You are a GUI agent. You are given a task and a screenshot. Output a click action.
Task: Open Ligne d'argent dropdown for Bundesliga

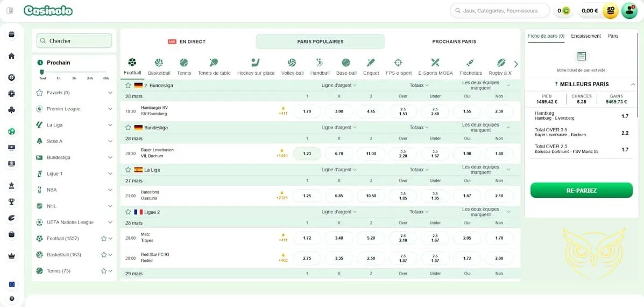click(339, 128)
